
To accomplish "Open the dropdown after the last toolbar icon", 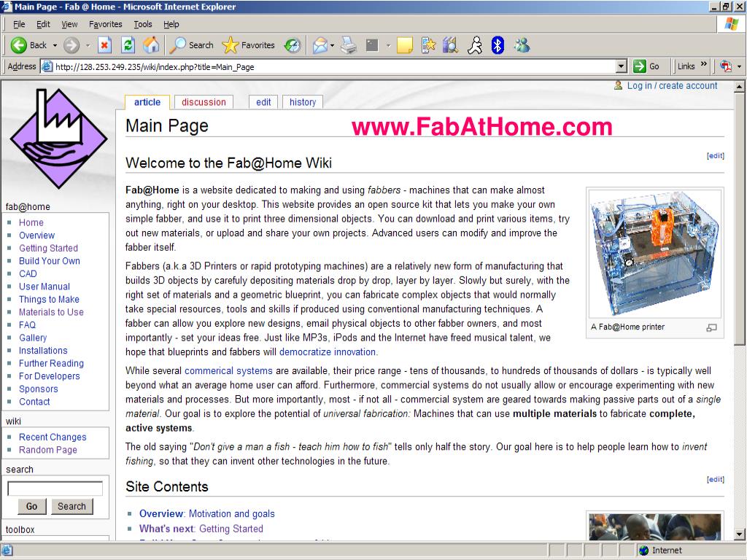I will point(740,66).
